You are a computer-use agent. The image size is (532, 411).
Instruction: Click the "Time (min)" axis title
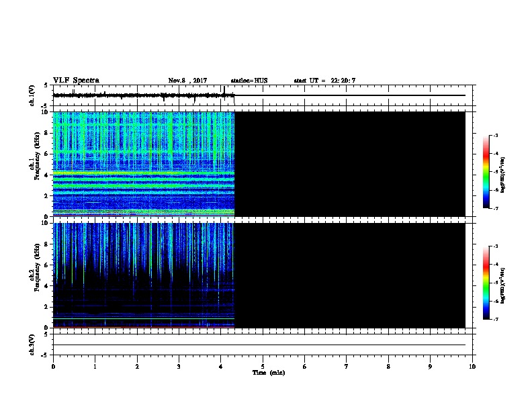pyautogui.click(x=269, y=373)
